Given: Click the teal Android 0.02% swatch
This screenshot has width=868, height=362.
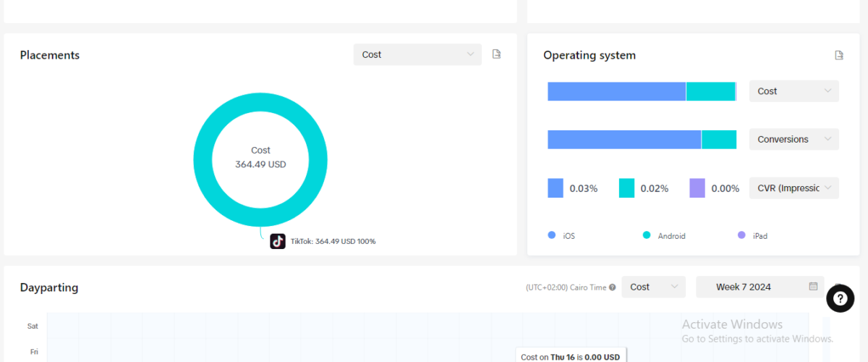Looking at the screenshot, I should (x=626, y=188).
